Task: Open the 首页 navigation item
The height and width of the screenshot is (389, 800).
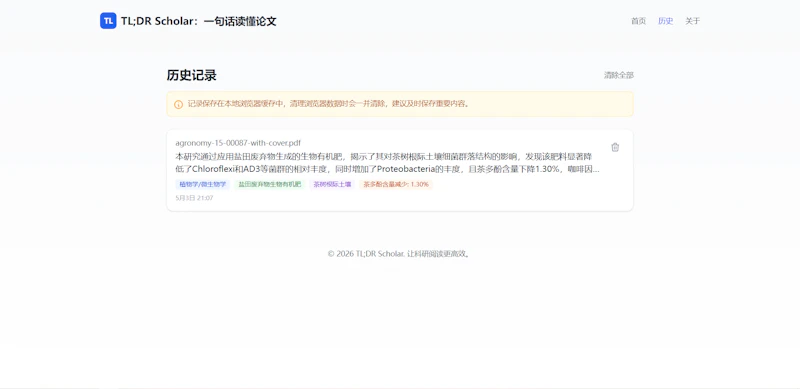Action: pos(638,21)
